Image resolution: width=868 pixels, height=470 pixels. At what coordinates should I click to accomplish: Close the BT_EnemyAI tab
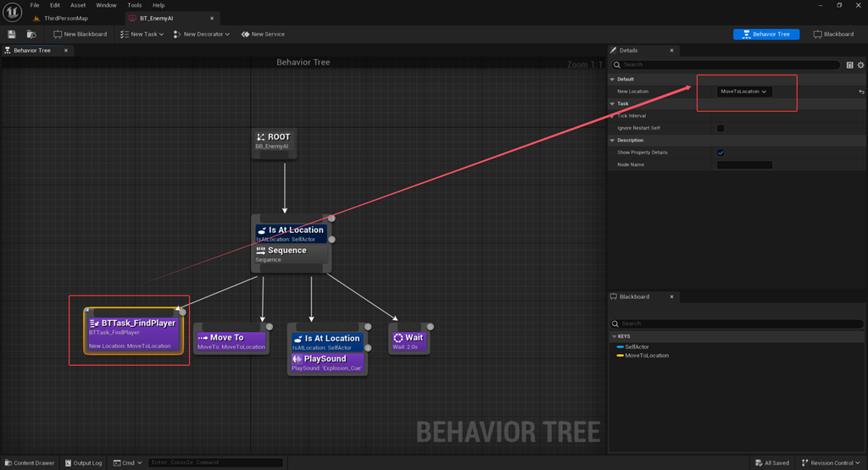pos(212,19)
